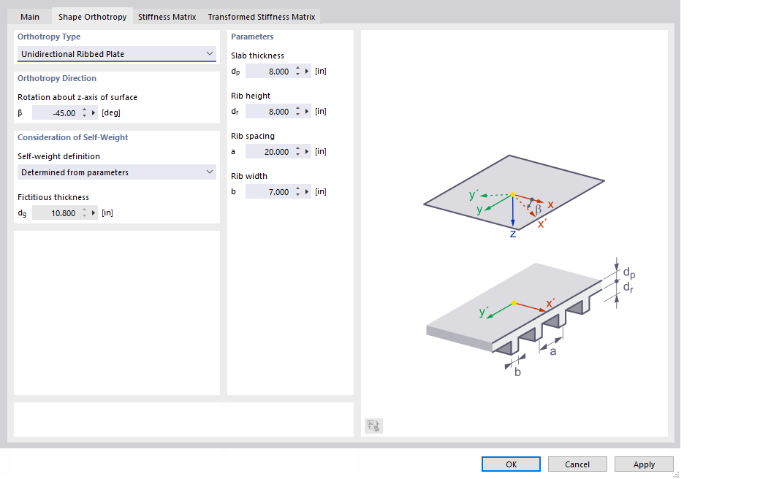Click the slab thickness spinner arrows
Screen dimensions: 760x479
(x=298, y=71)
